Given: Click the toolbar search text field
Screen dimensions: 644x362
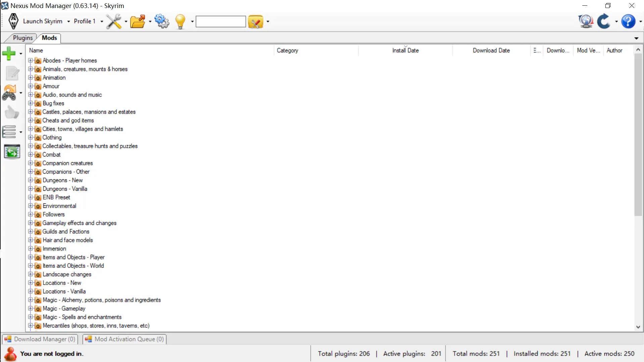Looking at the screenshot, I should (x=220, y=21).
